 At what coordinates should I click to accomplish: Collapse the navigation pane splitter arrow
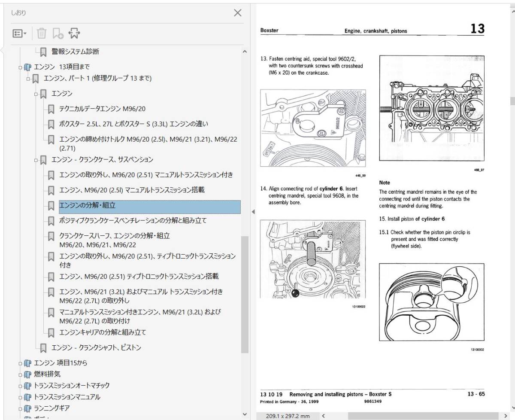pos(253,212)
